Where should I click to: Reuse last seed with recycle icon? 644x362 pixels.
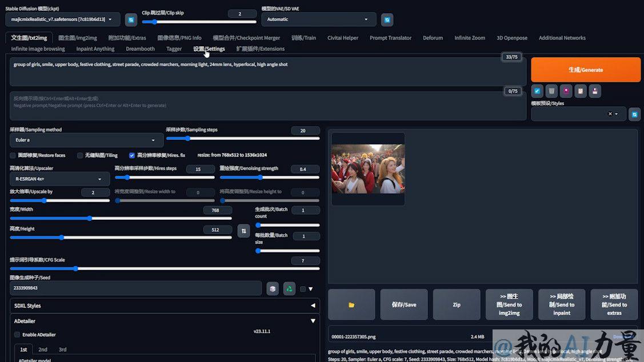[x=289, y=288]
